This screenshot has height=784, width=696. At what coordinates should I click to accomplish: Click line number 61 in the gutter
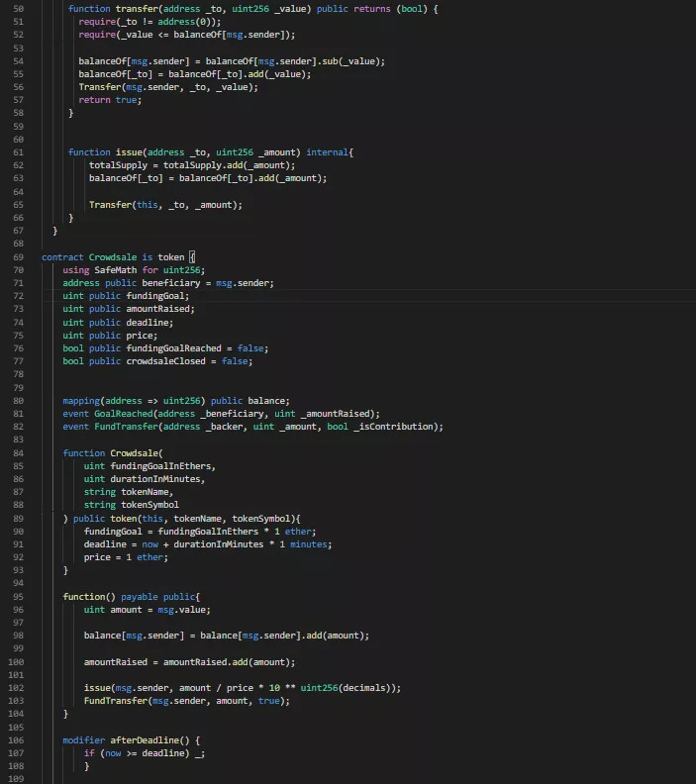18,152
